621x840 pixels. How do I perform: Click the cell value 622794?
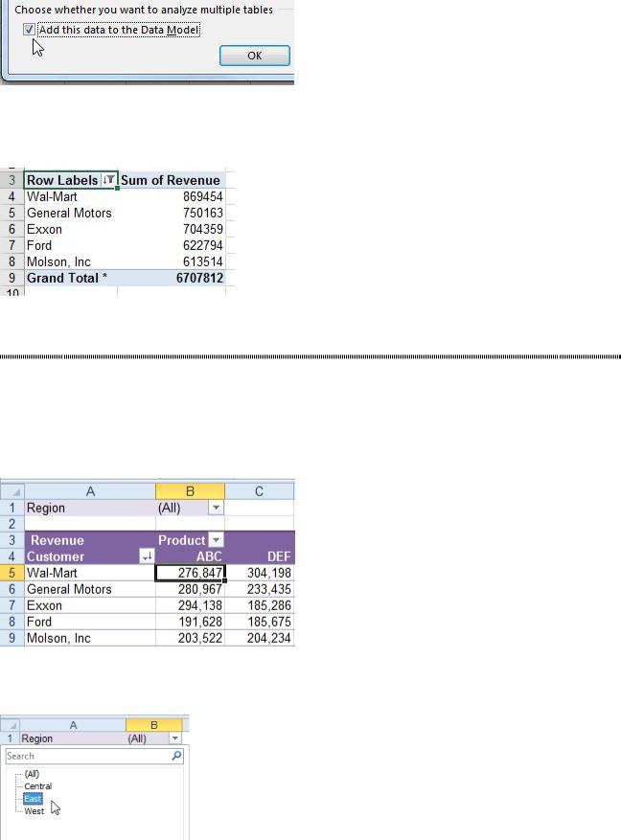pyautogui.click(x=202, y=245)
